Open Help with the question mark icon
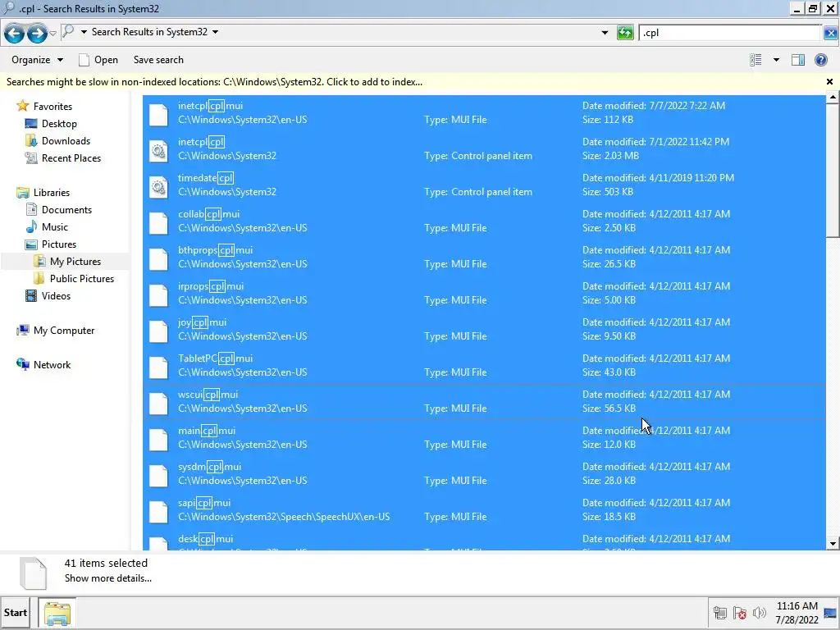840x630 pixels. pos(820,60)
